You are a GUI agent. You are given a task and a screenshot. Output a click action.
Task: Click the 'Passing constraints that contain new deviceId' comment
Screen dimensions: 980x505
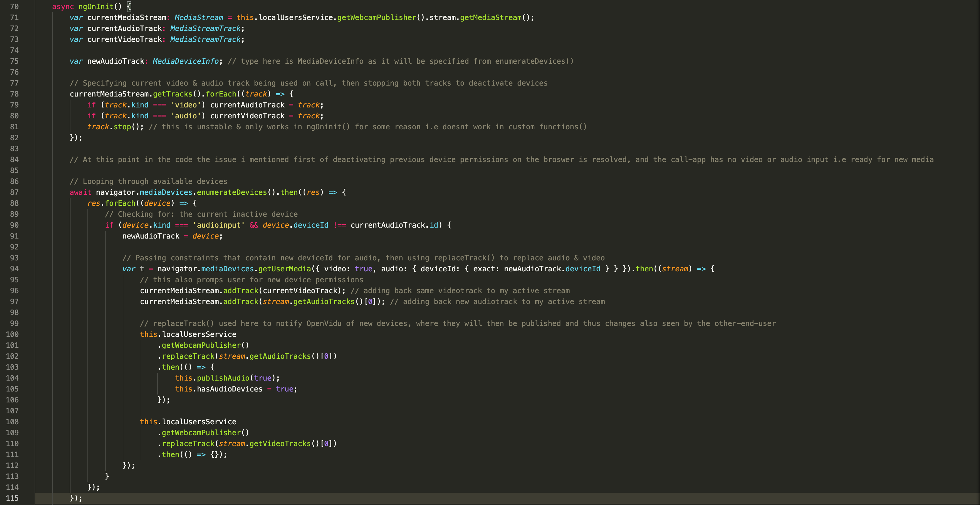[363, 258]
